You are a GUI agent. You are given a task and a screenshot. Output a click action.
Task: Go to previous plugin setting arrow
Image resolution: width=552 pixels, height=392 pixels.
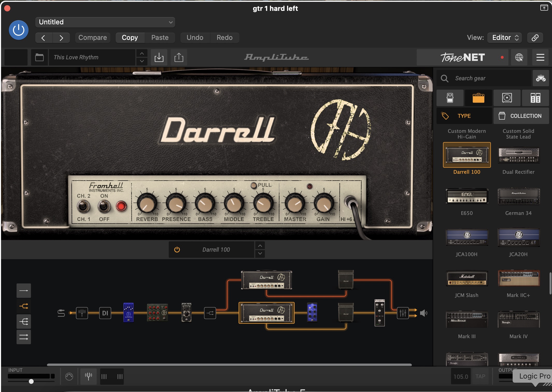[x=44, y=38]
